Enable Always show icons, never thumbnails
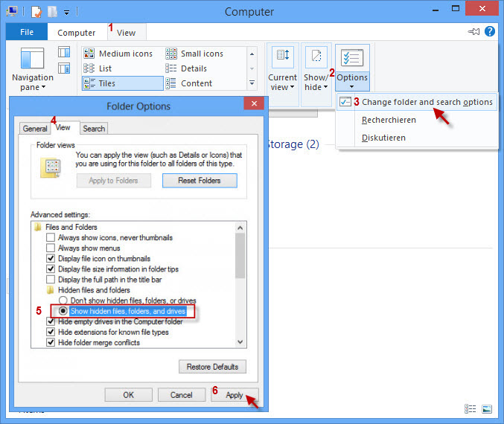Viewport: 504px width, 424px height. point(51,237)
